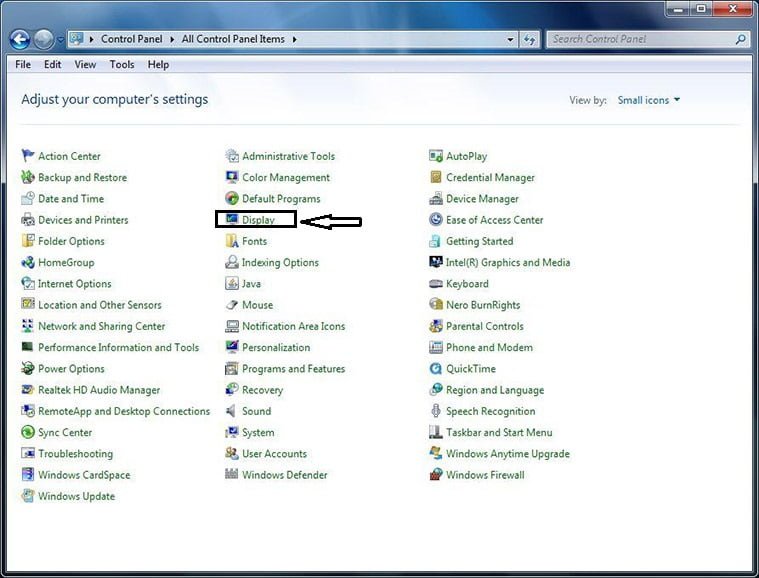Open the Keyboard icon
Viewport: 759px width, 578px height.
(x=436, y=283)
